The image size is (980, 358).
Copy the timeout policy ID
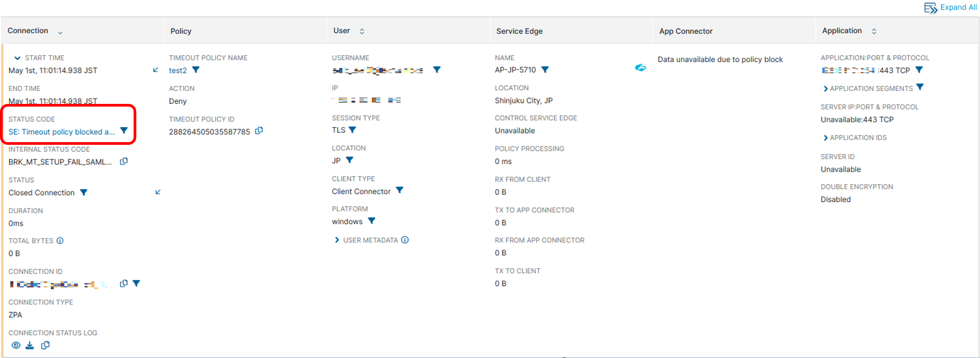259,131
